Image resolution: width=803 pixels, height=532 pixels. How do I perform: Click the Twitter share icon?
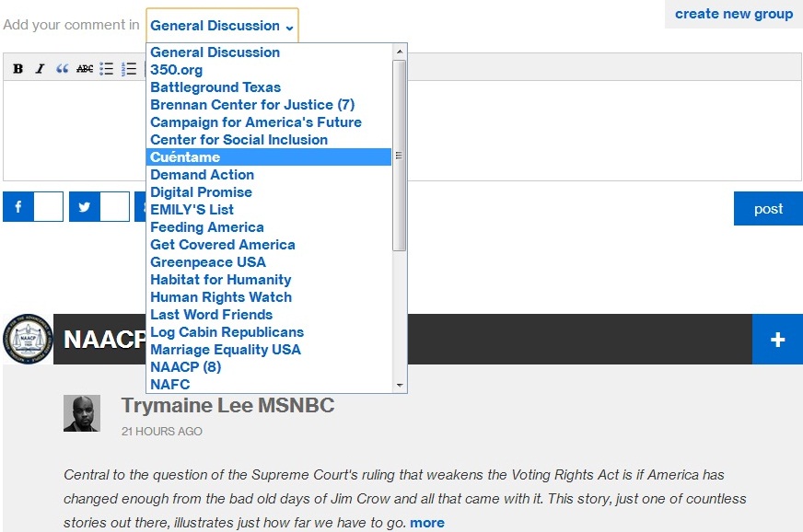click(x=85, y=207)
